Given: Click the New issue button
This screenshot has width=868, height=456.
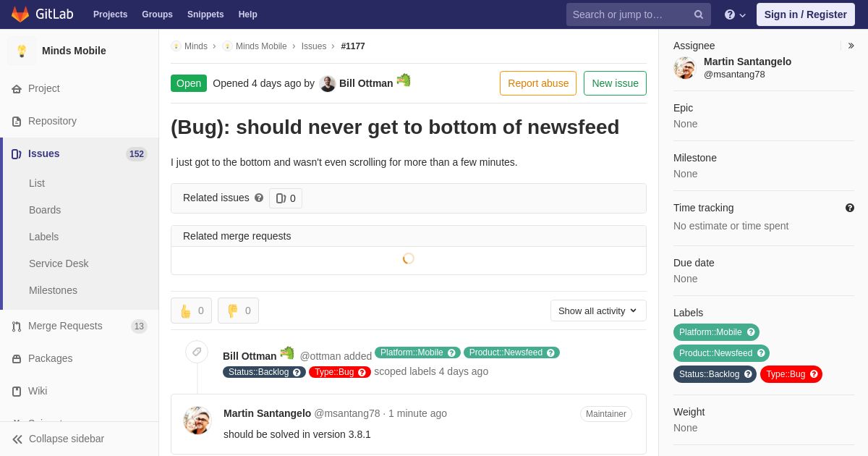Looking at the screenshot, I should pyautogui.click(x=615, y=83).
